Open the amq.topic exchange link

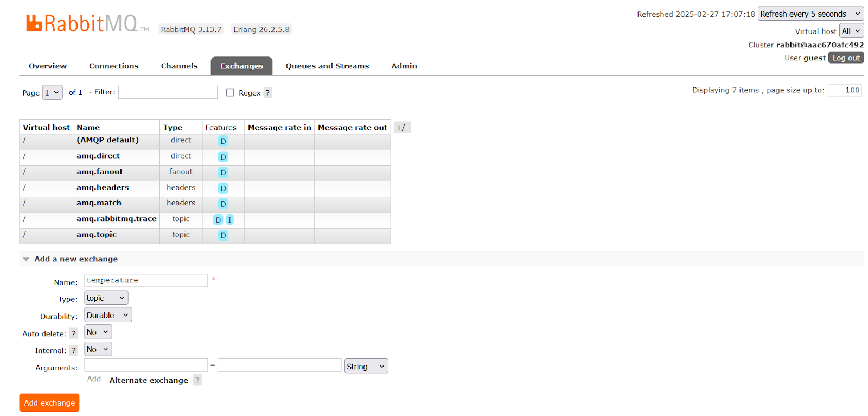coord(97,235)
